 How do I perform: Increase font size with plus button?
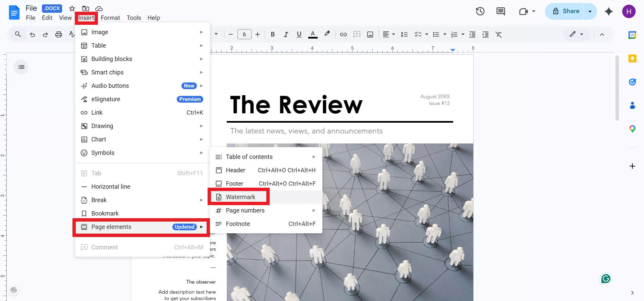pyautogui.click(x=258, y=34)
